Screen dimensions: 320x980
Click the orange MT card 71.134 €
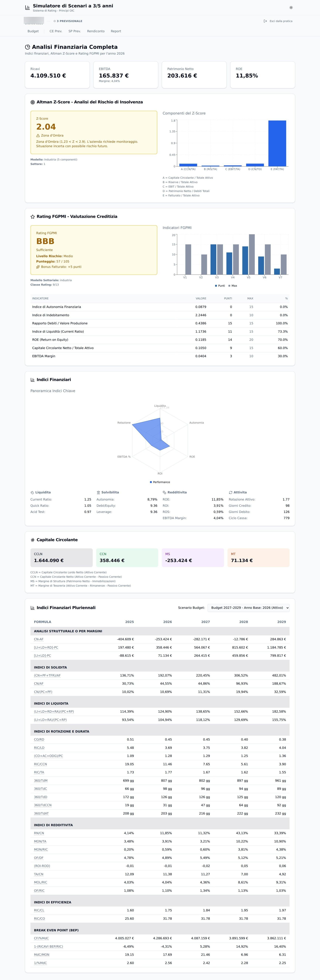click(259, 558)
